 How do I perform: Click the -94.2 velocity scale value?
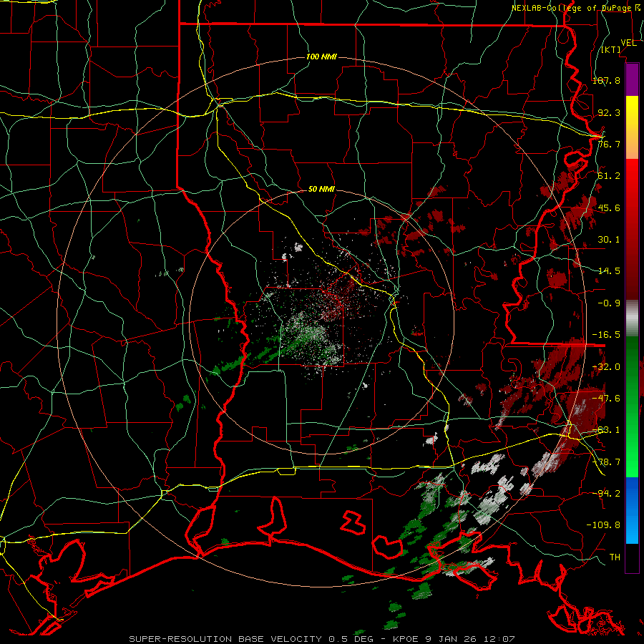pyautogui.click(x=606, y=493)
